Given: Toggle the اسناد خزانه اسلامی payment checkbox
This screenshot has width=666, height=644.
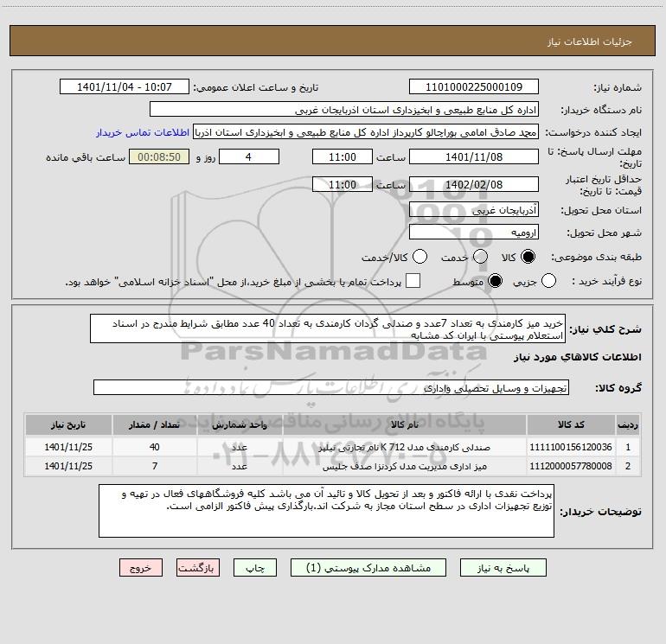Looking at the screenshot, I should click(413, 281).
